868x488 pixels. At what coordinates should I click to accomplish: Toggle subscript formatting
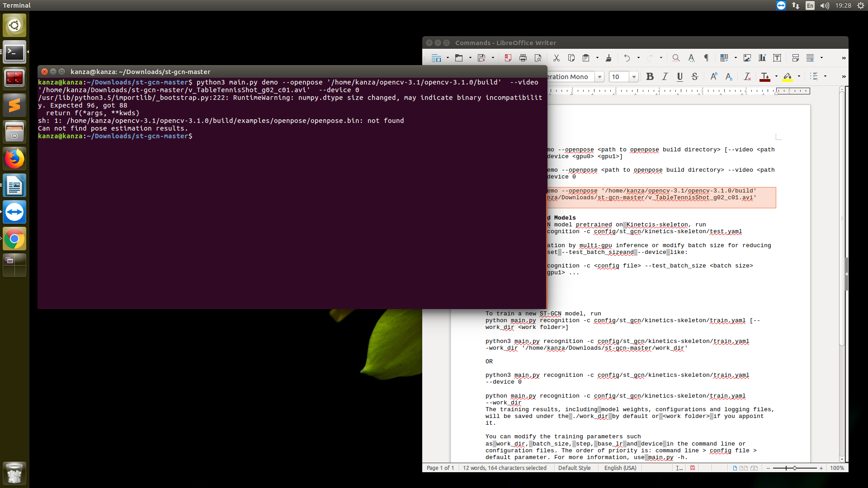(x=729, y=76)
